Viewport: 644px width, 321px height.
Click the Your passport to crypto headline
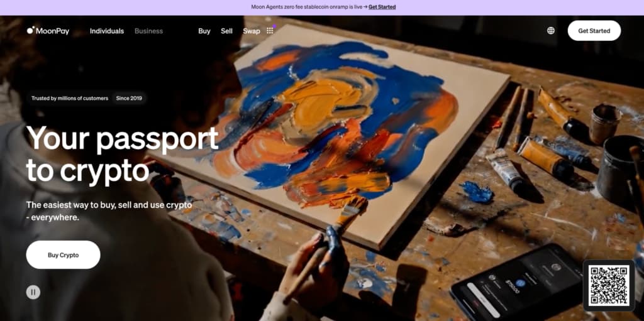coord(122,154)
